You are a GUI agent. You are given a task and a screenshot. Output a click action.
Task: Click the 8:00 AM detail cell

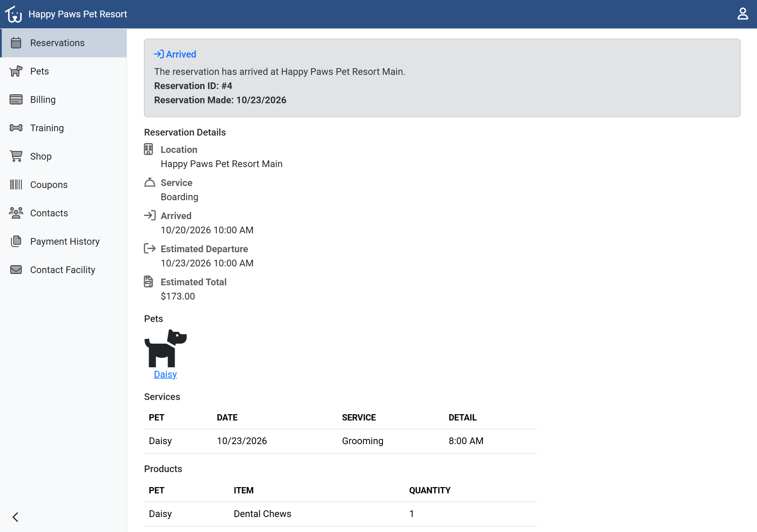(x=466, y=441)
